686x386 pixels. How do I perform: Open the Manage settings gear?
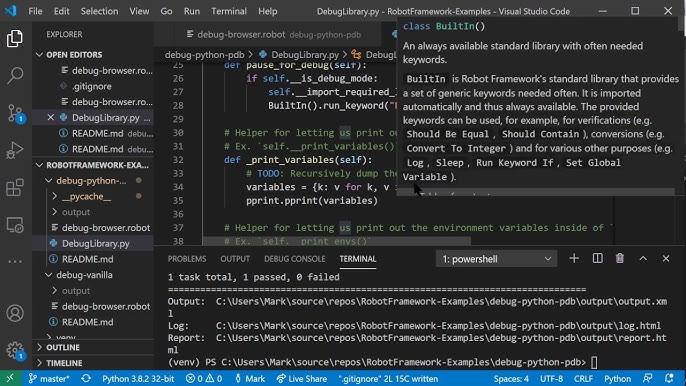click(x=15, y=350)
